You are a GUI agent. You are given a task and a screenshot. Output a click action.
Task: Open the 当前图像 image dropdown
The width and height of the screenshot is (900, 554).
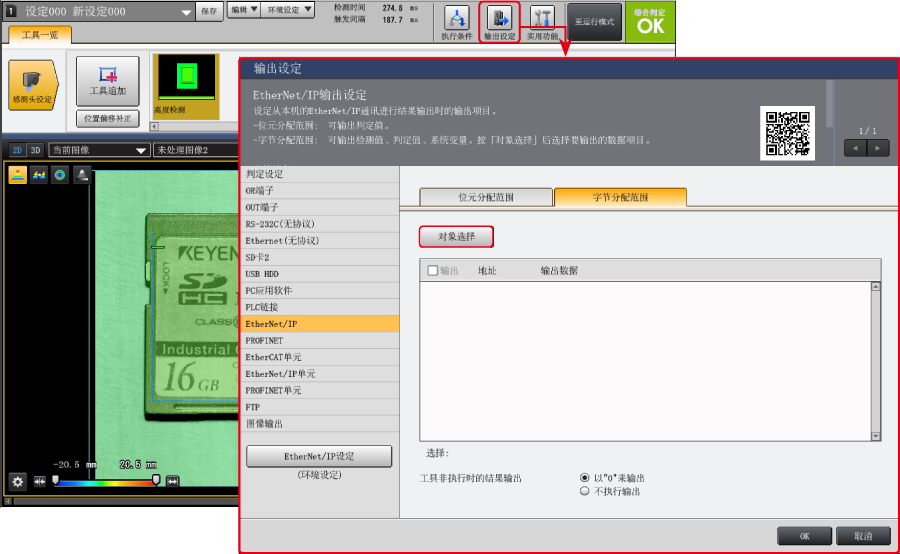tap(99, 150)
